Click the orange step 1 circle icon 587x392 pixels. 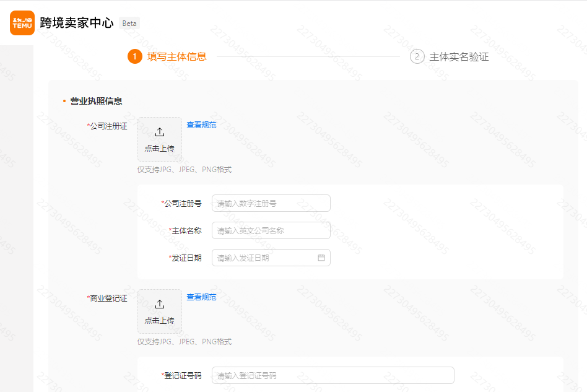(135, 56)
